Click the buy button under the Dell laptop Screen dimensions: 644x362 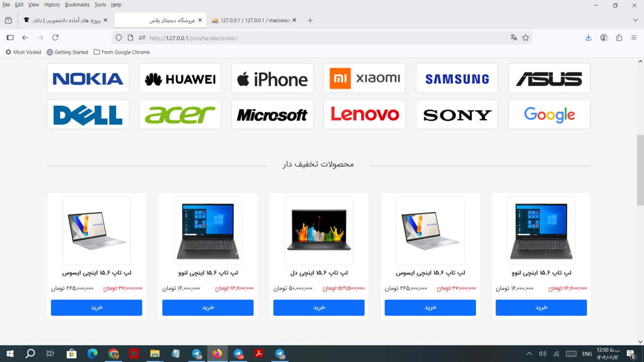click(x=319, y=308)
